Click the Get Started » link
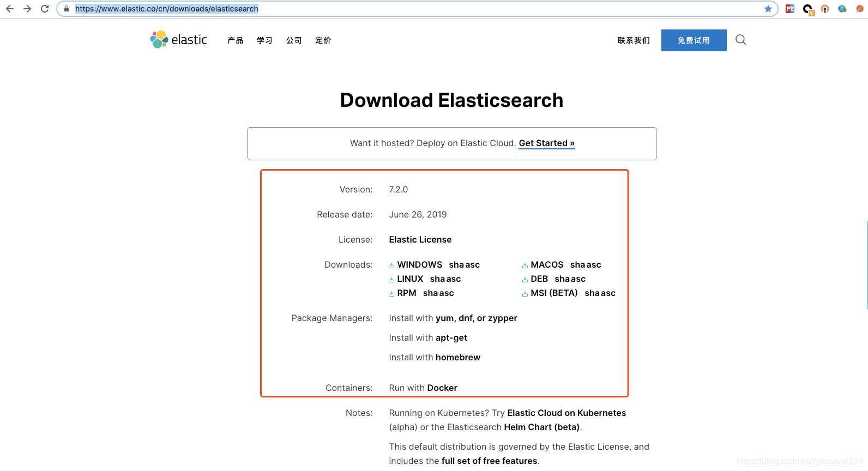This screenshot has width=868, height=471. [547, 143]
